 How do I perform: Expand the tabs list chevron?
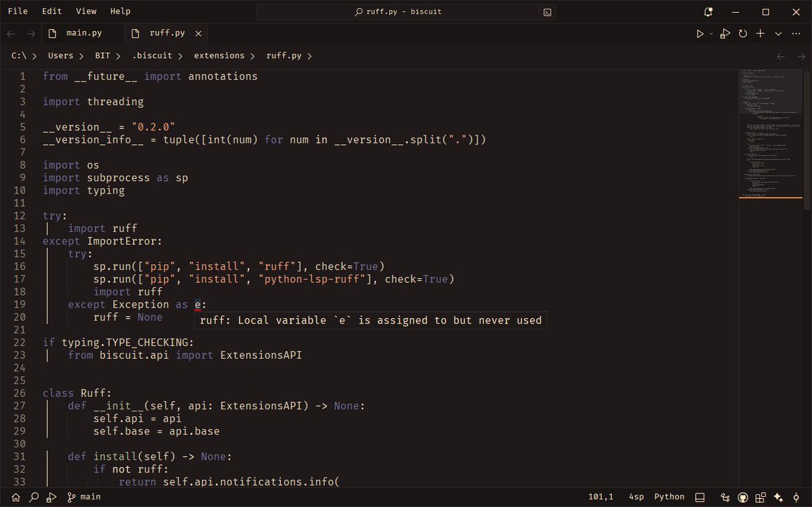[x=778, y=33]
